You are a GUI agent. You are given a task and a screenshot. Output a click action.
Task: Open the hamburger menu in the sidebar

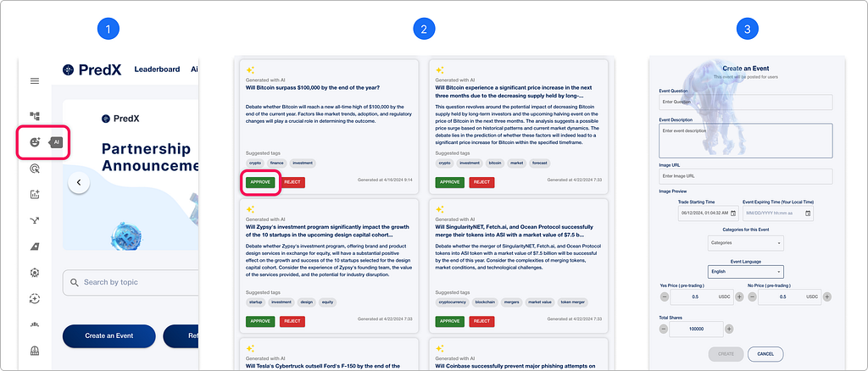coord(35,81)
